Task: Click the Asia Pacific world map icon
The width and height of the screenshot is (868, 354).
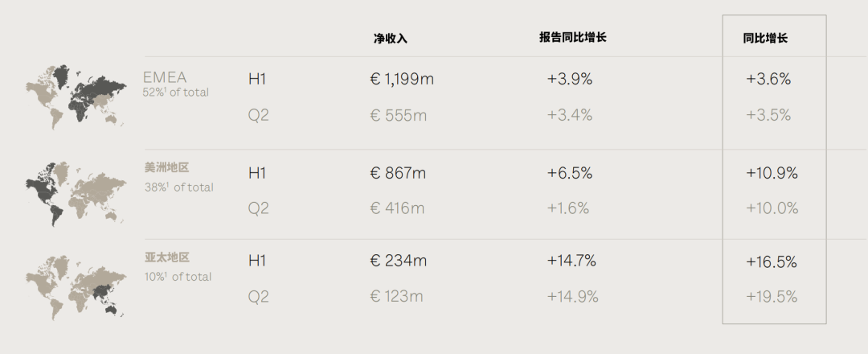Action: [x=76, y=287]
